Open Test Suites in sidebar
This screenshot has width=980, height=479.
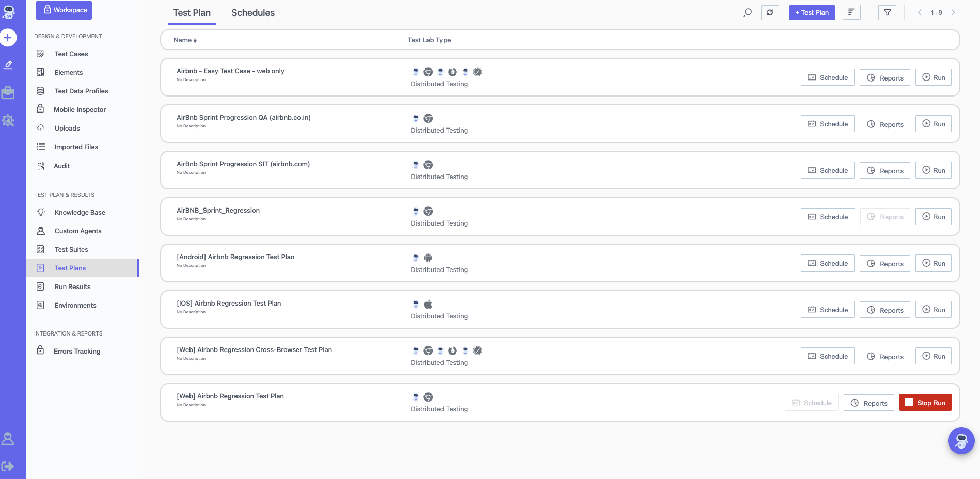click(x=71, y=249)
